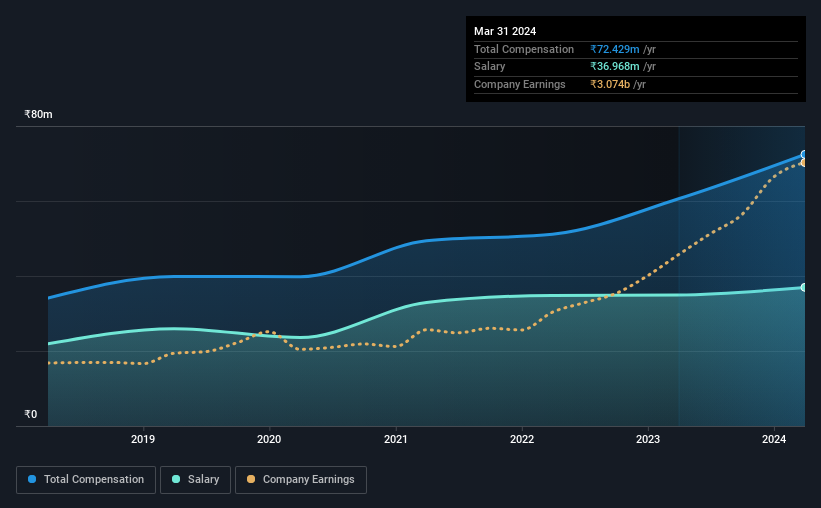Click the blue Total Compensation legend dot
The width and height of the screenshot is (821, 508).
tap(32, 479)
